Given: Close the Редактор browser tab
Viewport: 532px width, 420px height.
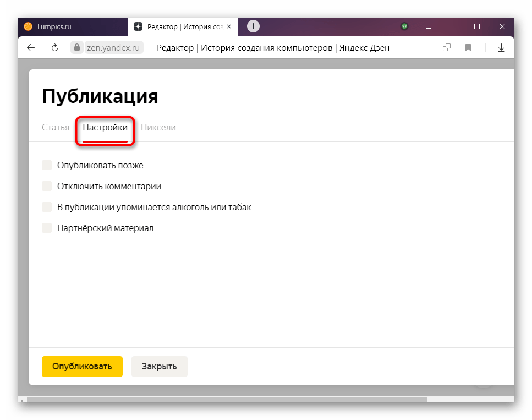Looking at the screenshot, I should point(229,26).
